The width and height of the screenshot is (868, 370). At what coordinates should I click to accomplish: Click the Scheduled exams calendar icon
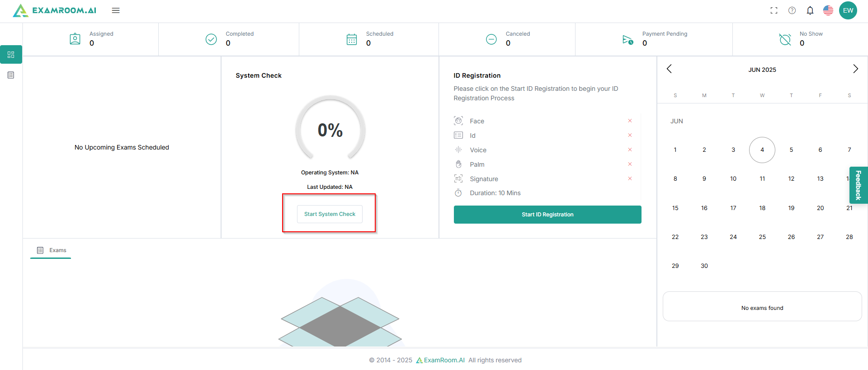coord(352,39)
